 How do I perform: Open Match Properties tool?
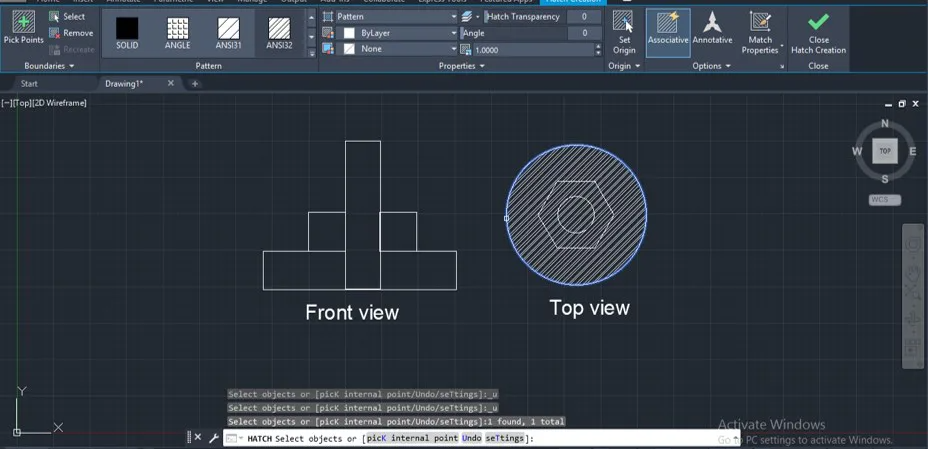pos(761,33)
